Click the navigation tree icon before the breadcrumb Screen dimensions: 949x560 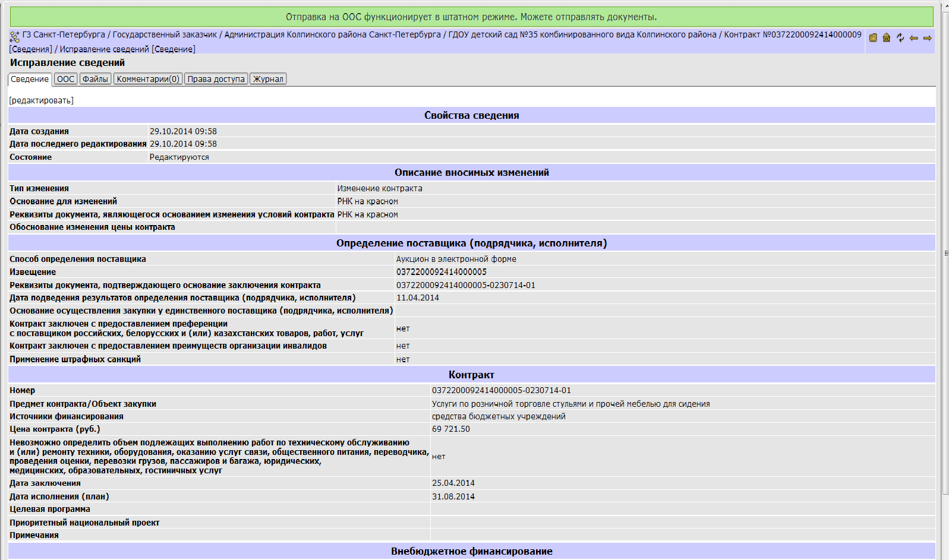tap(15, 36)
